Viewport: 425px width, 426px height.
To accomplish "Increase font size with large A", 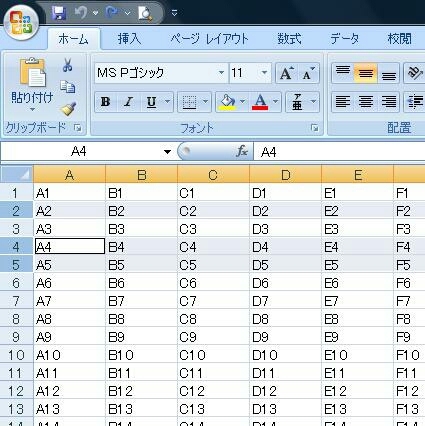I will [287, 73].
